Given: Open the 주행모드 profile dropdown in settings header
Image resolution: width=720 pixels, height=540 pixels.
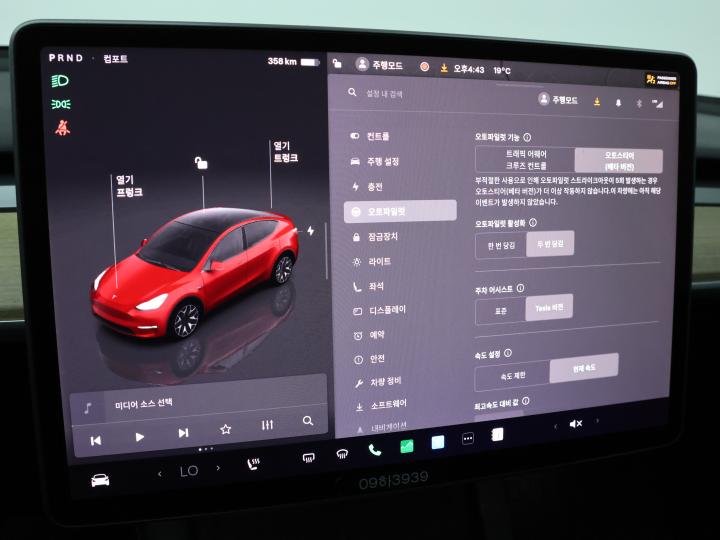Looking at the screenshot, I should coord(558,100).
